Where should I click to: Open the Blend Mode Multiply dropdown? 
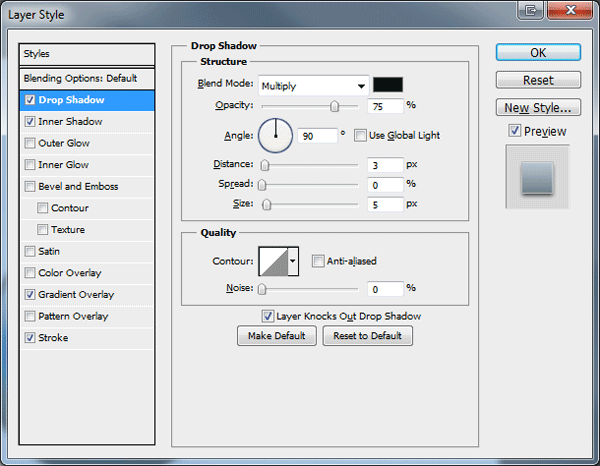coord(313,86)
